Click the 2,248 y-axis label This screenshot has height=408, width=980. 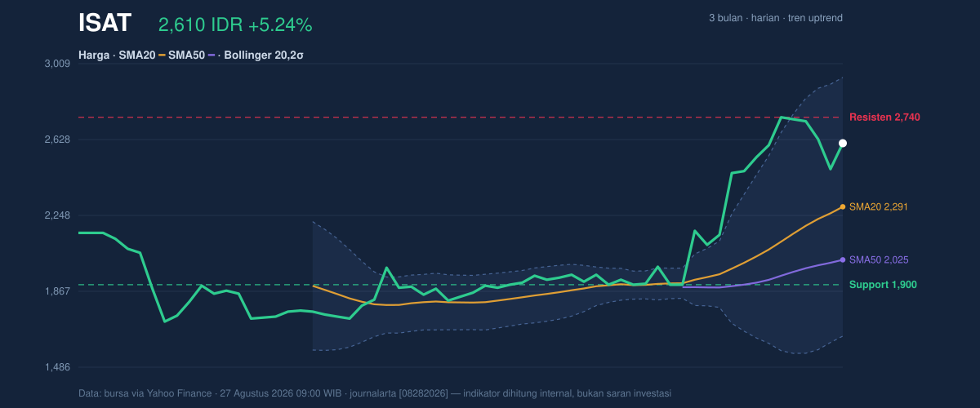pyautogui.click(x=56, y=215)
